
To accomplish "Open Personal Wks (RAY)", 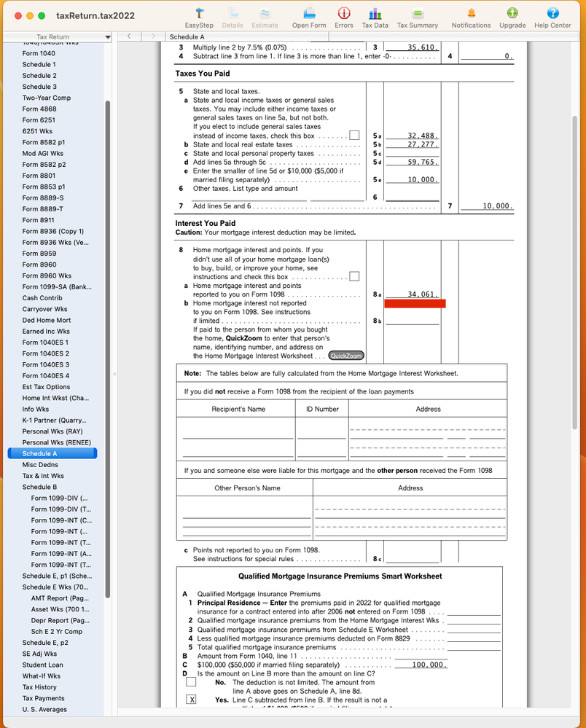I will 52,432.
